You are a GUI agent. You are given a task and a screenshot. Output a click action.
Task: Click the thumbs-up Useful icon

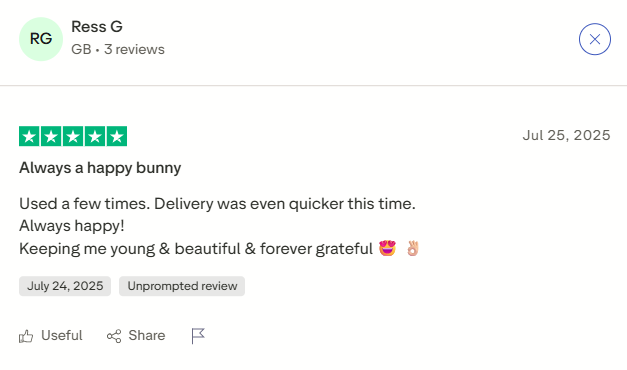coord(26,336)
